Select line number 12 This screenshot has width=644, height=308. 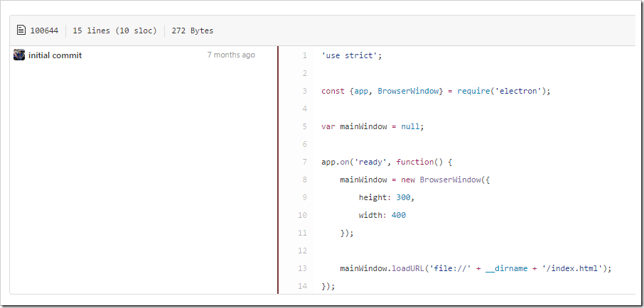302,251
